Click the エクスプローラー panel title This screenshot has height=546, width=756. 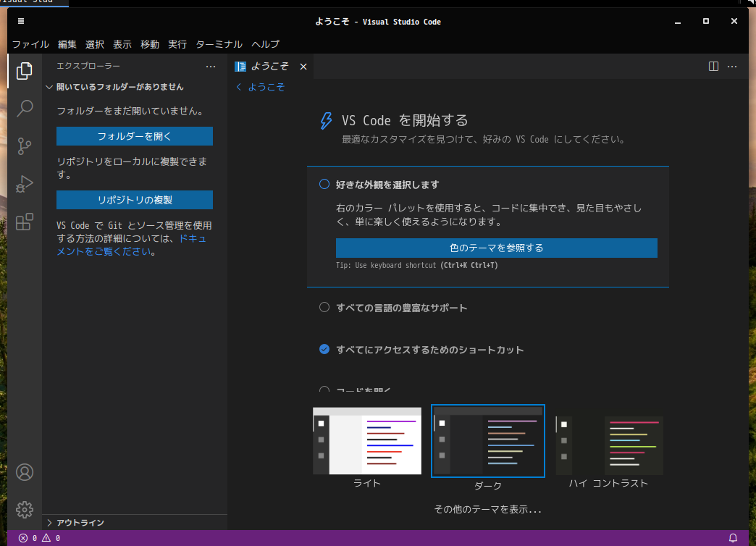click(88, 66)
